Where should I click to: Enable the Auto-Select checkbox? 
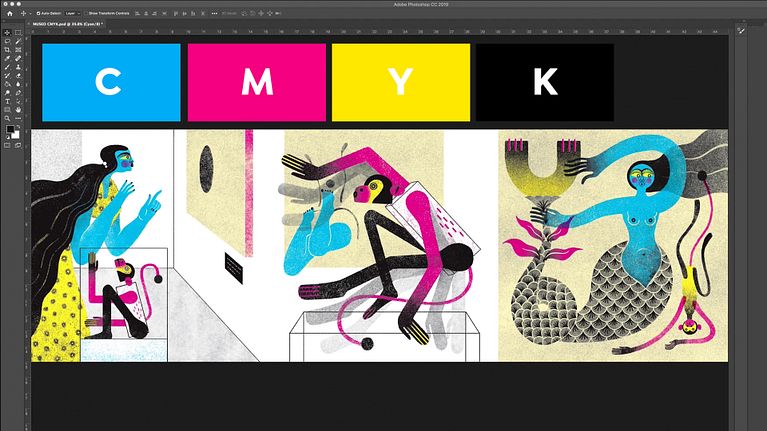pyautogui.click(x=38, y=13)
